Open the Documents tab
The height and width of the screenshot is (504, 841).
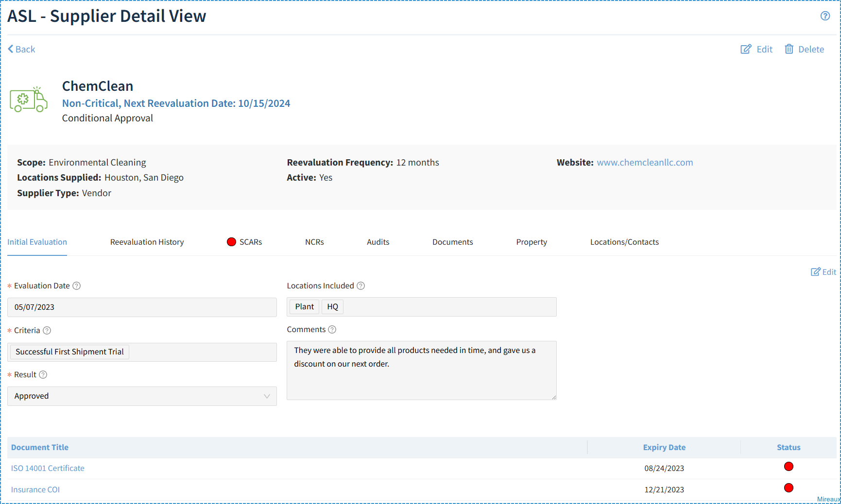(452, 242)
